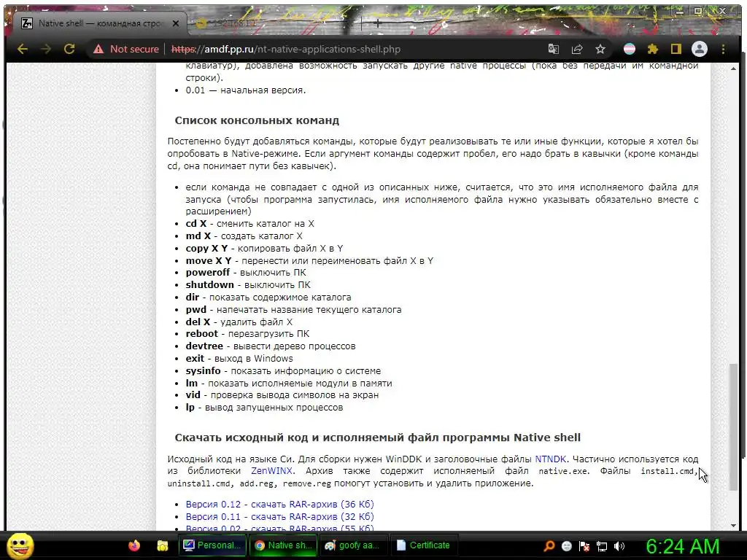Open the smiley face Start button
747x560 pixels.
click(20, 545)
